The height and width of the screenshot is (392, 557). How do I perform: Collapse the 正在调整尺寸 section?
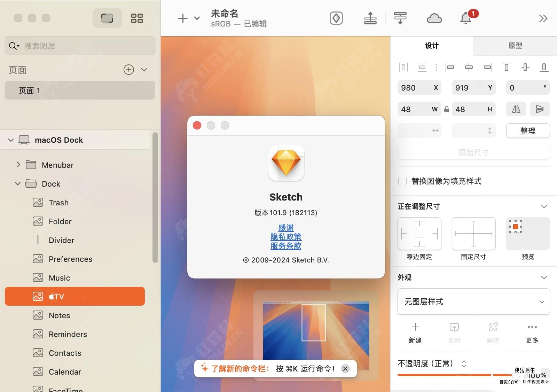(544, 206)
